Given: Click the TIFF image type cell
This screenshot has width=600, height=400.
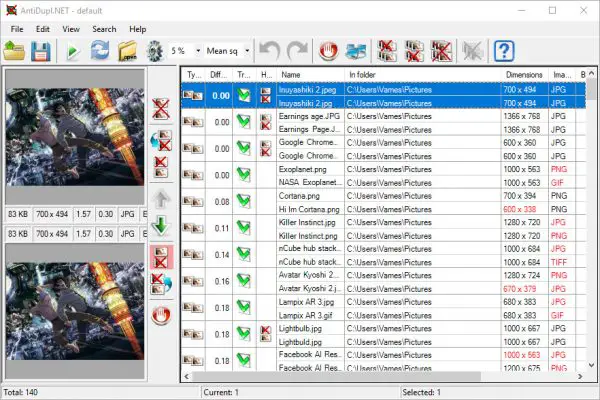Looking at the screenshot, I should pyautogui.click(x=559, y=262).
